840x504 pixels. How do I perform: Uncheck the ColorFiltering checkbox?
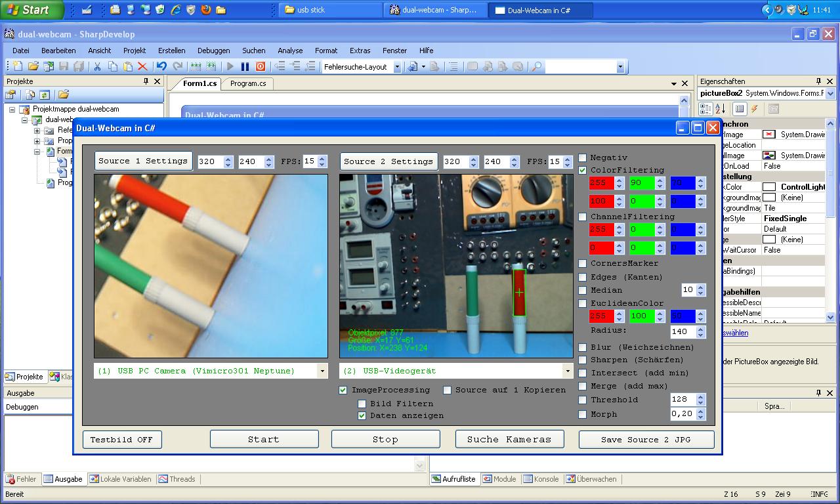pos(583,170)
